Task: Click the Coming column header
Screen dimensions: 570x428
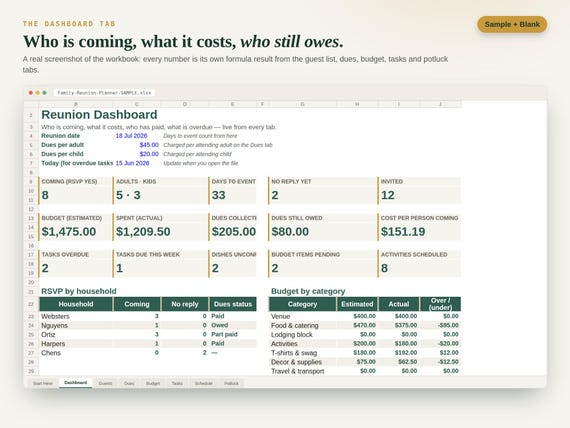Action: (x=137, y=304)
